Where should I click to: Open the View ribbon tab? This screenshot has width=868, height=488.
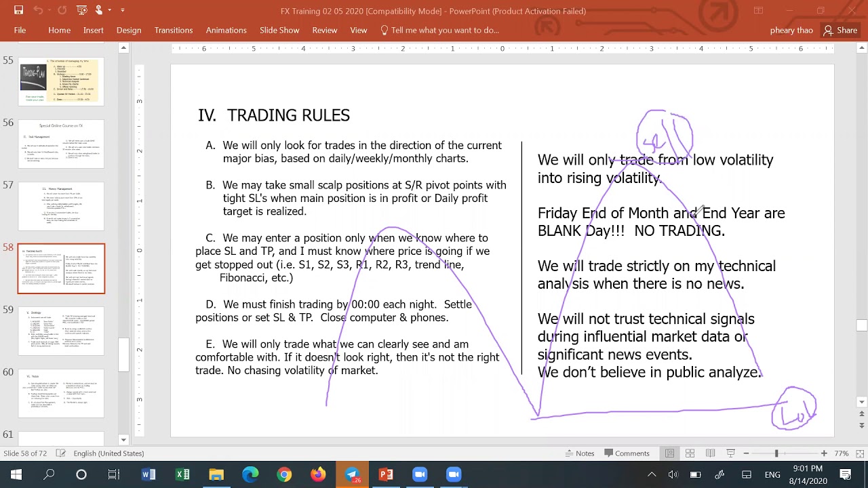pos(359,30)
